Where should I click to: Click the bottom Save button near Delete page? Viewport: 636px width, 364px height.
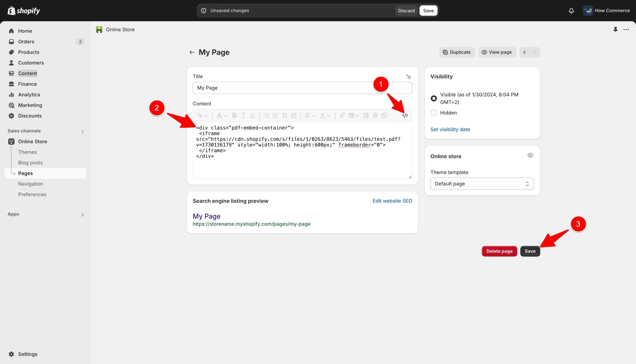tap(530, 251)
